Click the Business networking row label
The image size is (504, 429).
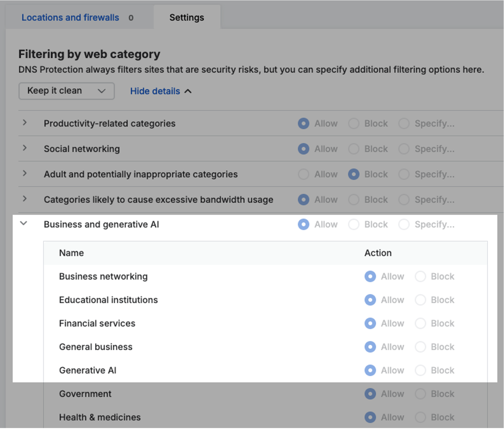point(103,276)
